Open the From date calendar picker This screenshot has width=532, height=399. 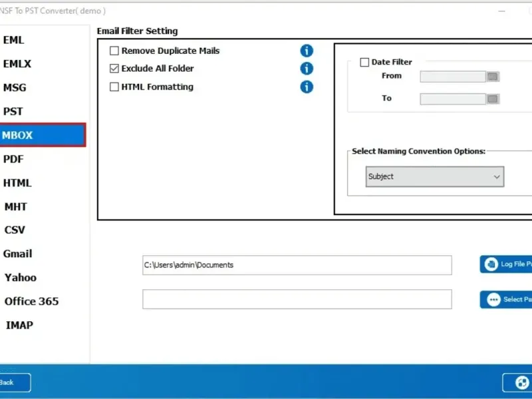[493, 76]
